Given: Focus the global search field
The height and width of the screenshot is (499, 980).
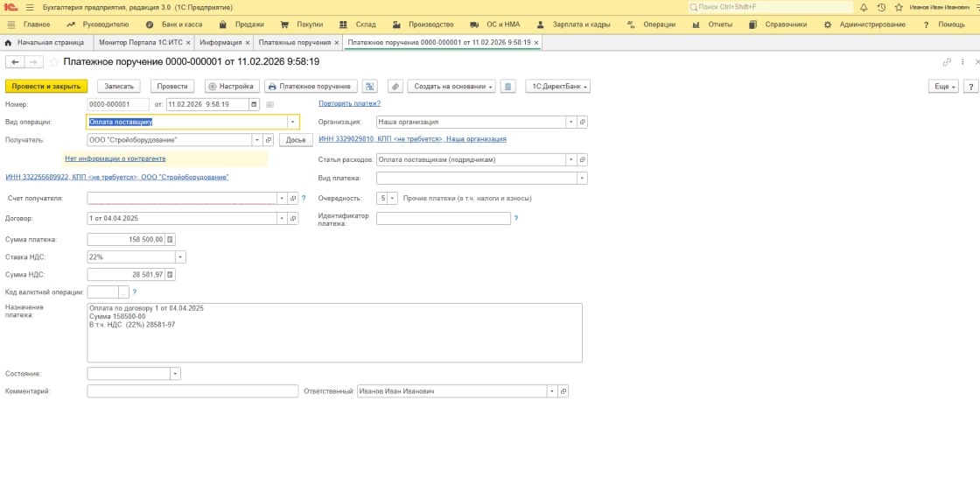Looking at the screenshot, I should [x=771, y=8].
